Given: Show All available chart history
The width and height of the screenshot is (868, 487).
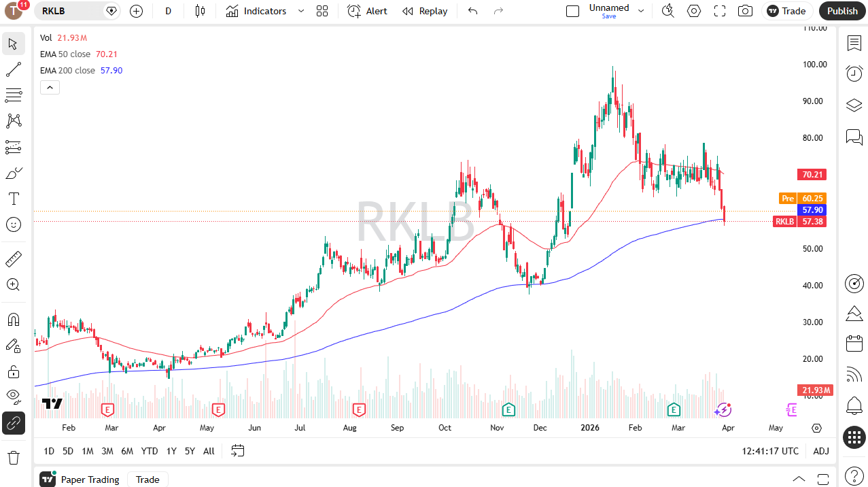Looking at the screenshot, I should pos(209,451).
